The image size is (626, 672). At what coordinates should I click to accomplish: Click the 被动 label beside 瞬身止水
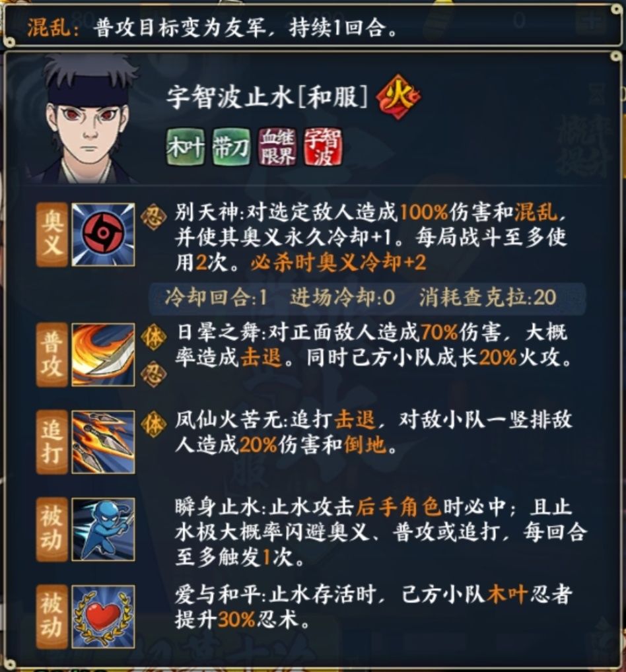pyautogui.click(x=52, y=529)
